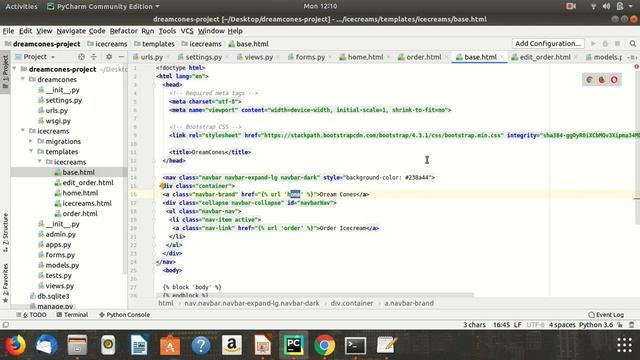Open in Chrome browser preview icon

(x=589, y=80)
